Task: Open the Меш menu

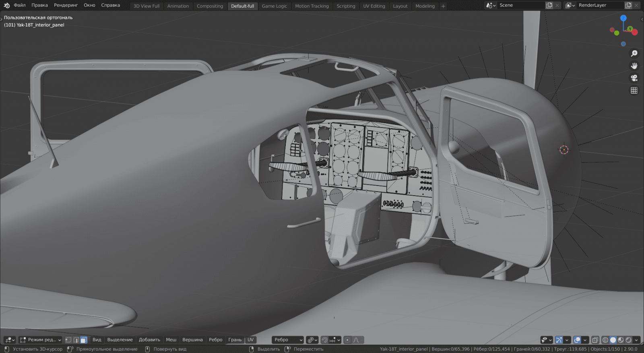Action: (x=171, y=340)
